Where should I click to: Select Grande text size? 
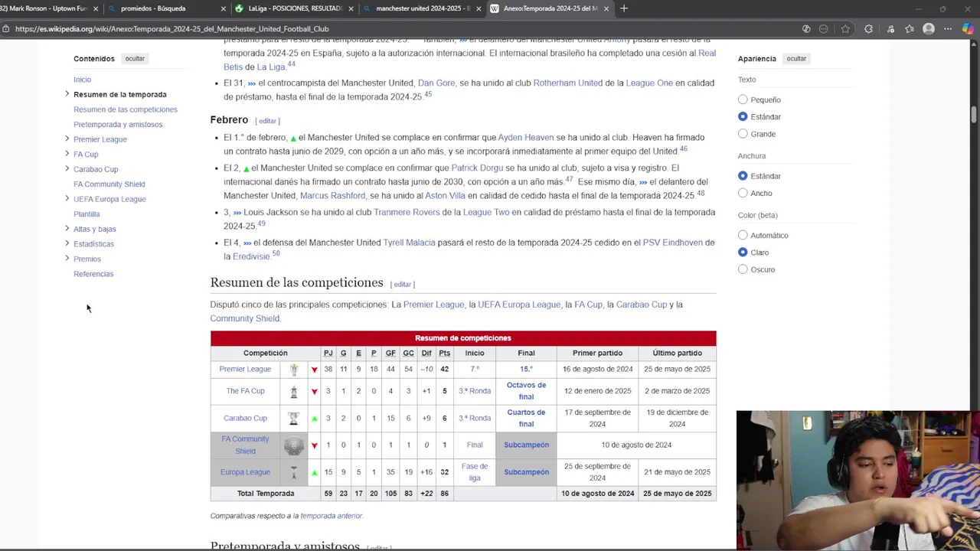pyautogui.click(x=743, y=134)
